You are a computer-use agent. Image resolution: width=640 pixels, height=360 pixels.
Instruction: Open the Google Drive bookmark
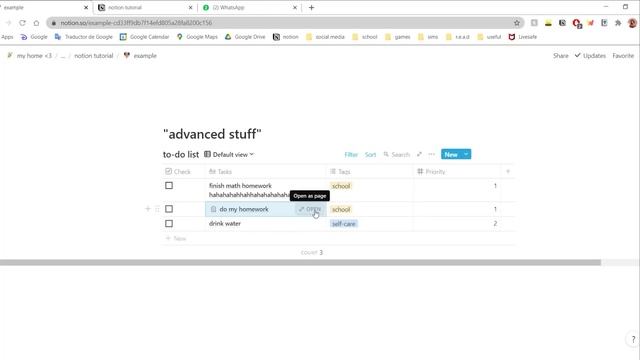click(245, 37)
